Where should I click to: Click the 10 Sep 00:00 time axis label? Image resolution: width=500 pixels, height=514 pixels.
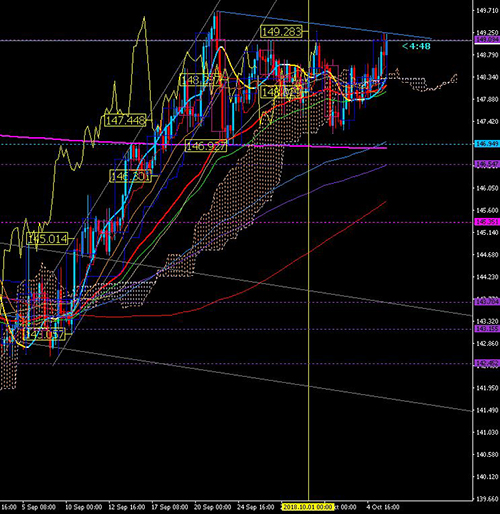pos(83,507)
